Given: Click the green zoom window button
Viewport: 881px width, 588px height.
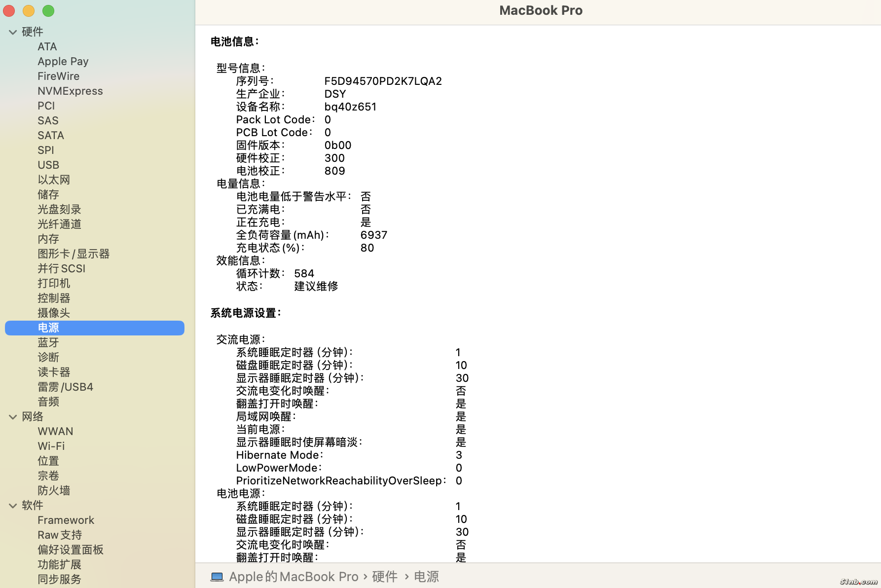Looking at the screenshot, I should [48, 10].
